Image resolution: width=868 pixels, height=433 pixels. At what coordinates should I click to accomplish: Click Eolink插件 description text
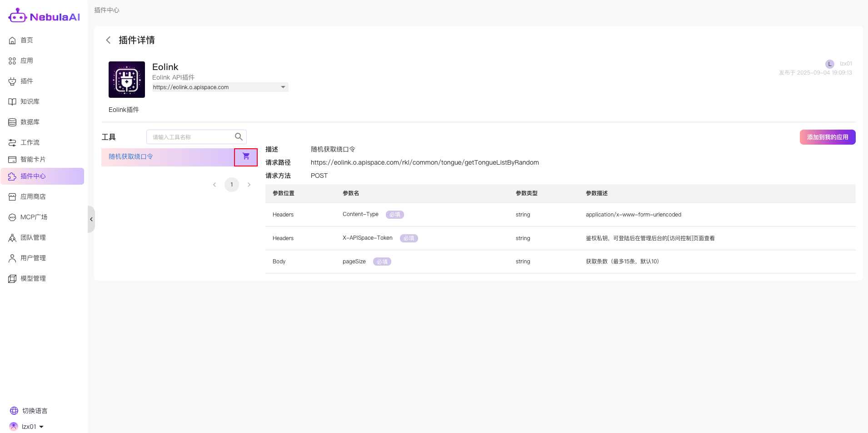[124, 110]
